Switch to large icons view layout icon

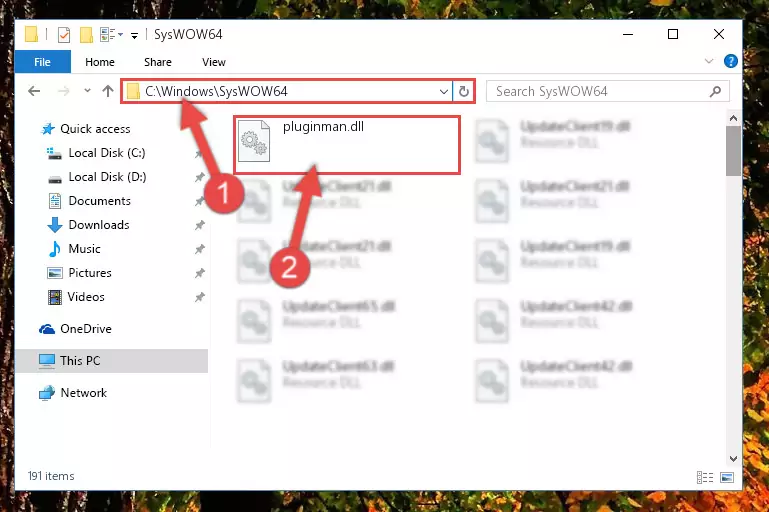point(727,477)
